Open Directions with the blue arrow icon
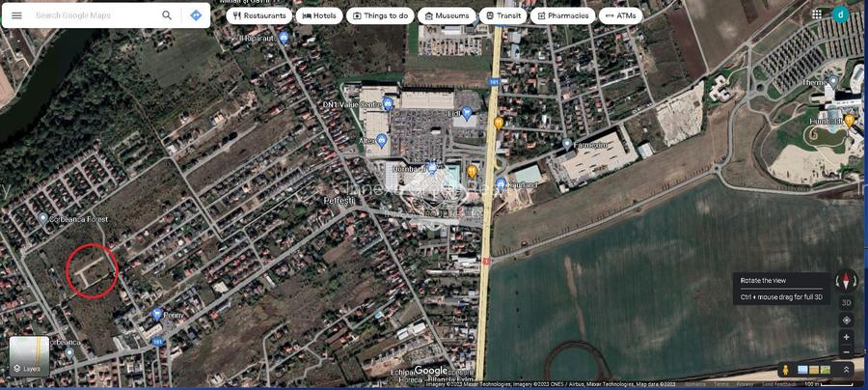Image resolution: width=868 pixels, height=390 pixels. pos(196,15)
